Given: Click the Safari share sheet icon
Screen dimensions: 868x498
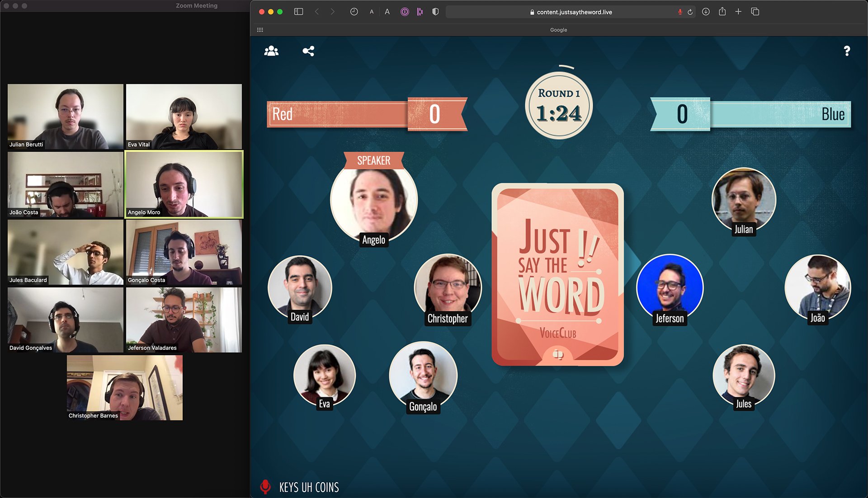Looking at the screenshot, I should pyautogui.click(x=722, y=12).
